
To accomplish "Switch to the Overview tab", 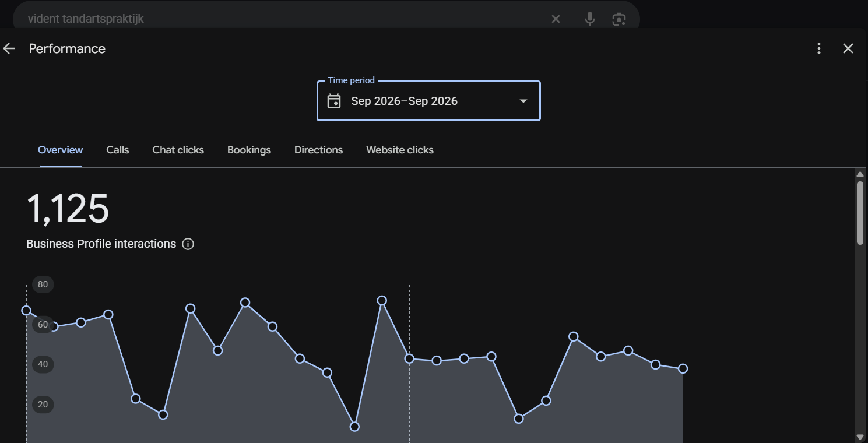I will point(61,150).
